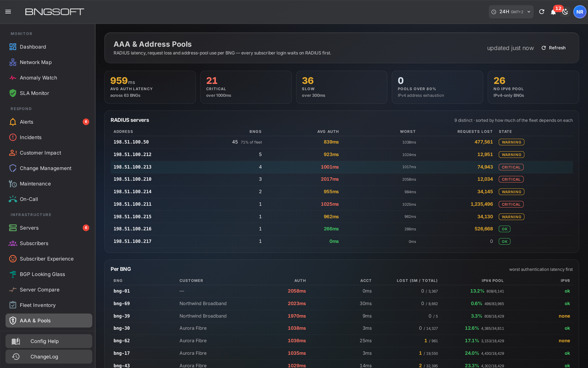The height and width of the screenshot is (368, 588).
Task: Open the Fleet Inventory page
Action: coord(49,305)
